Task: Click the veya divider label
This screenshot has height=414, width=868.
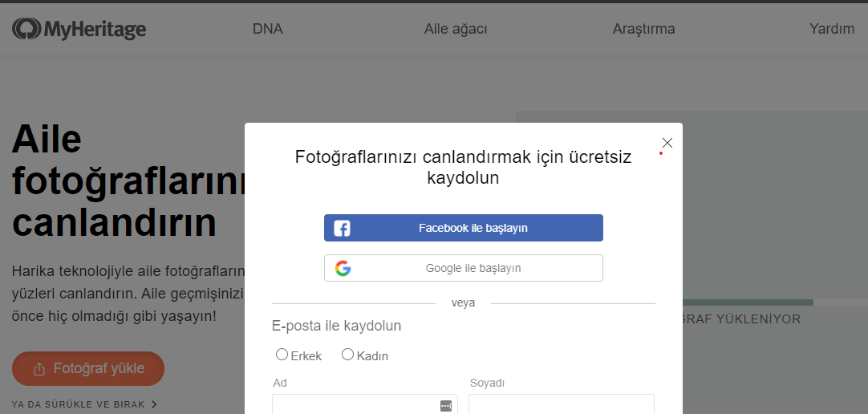Action: (464, 302)
